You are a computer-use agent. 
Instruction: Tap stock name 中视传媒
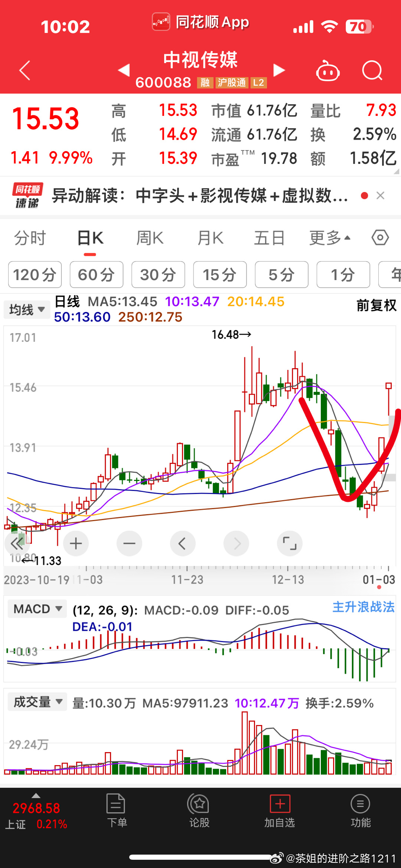pos(200,60)
